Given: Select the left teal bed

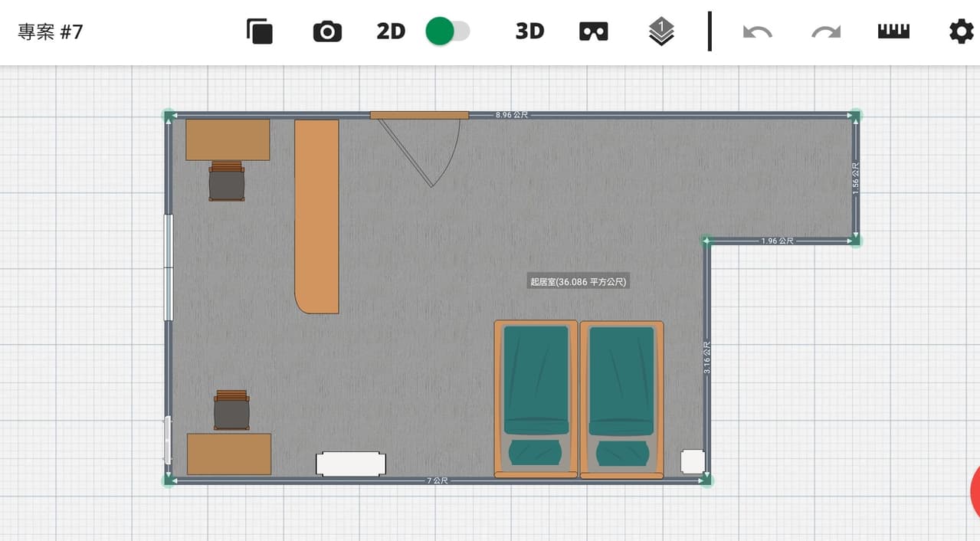Looking at the screenshot, I should click(536, 399).
